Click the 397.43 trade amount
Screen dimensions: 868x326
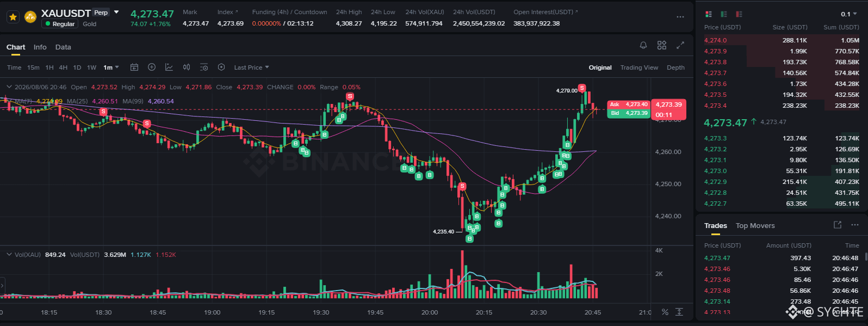(x=801, y=258)
